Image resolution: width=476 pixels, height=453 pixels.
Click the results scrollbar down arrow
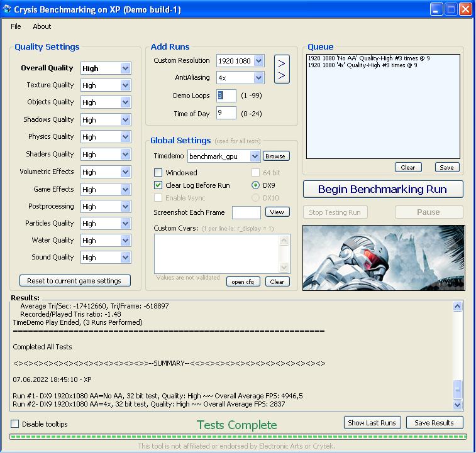pyautogui.click(x=458, y=405)
